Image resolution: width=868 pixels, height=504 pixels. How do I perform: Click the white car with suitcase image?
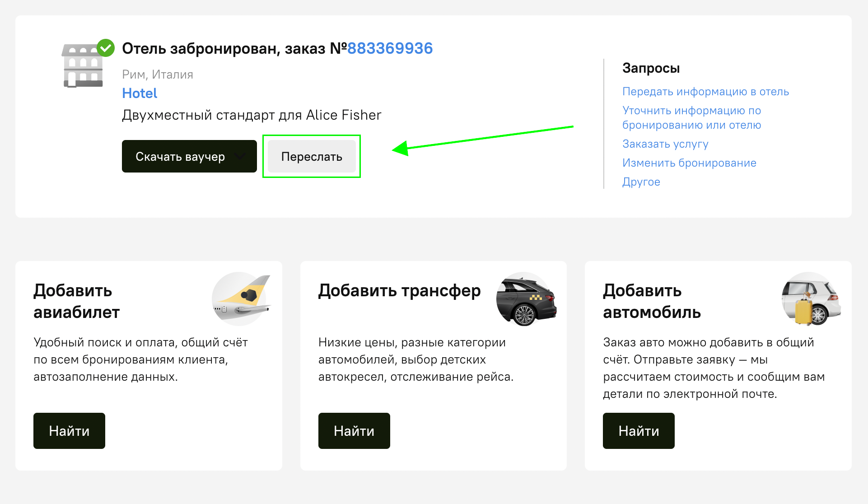(x=811, y=299)
